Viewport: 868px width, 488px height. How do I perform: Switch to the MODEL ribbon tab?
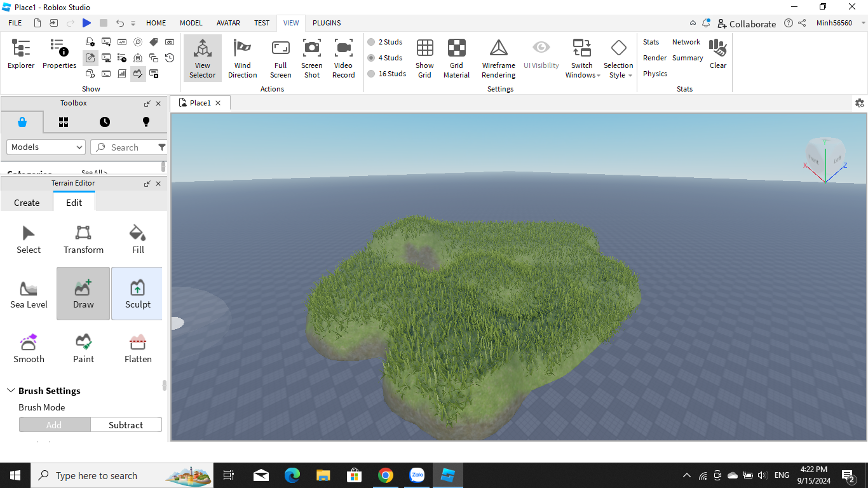click(191, 23)
